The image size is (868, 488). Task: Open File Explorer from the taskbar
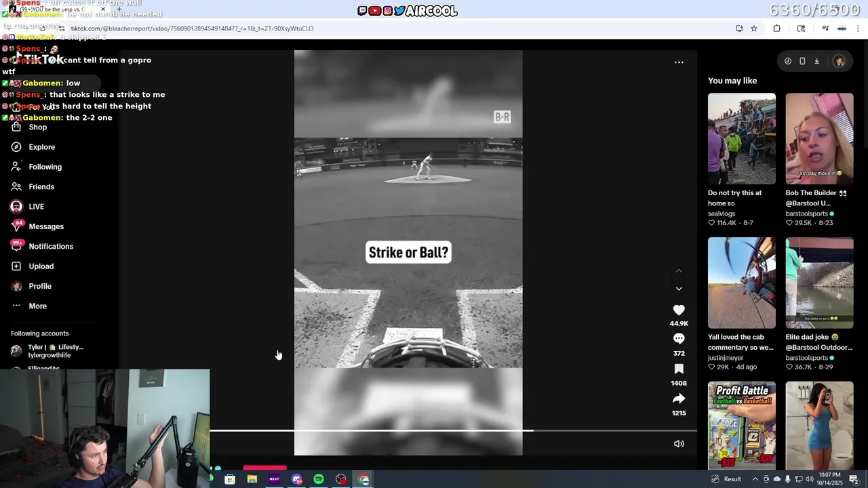click(252, 479)
